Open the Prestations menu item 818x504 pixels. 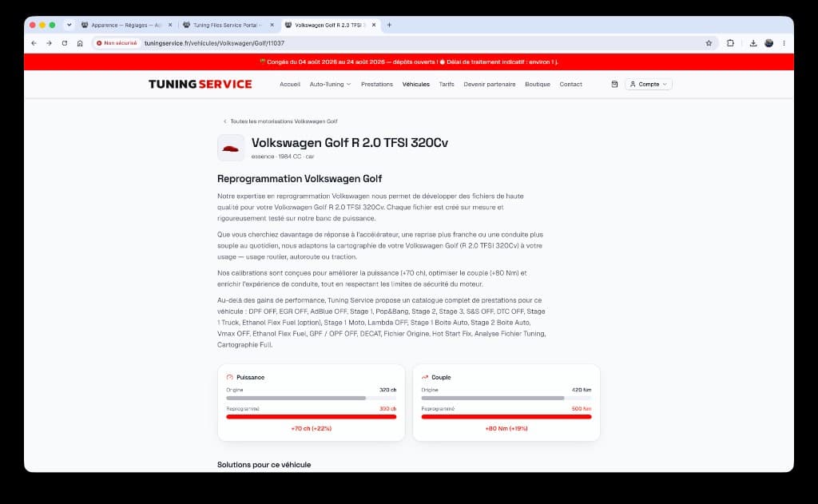pyautogui.click(x=377, y=84)
